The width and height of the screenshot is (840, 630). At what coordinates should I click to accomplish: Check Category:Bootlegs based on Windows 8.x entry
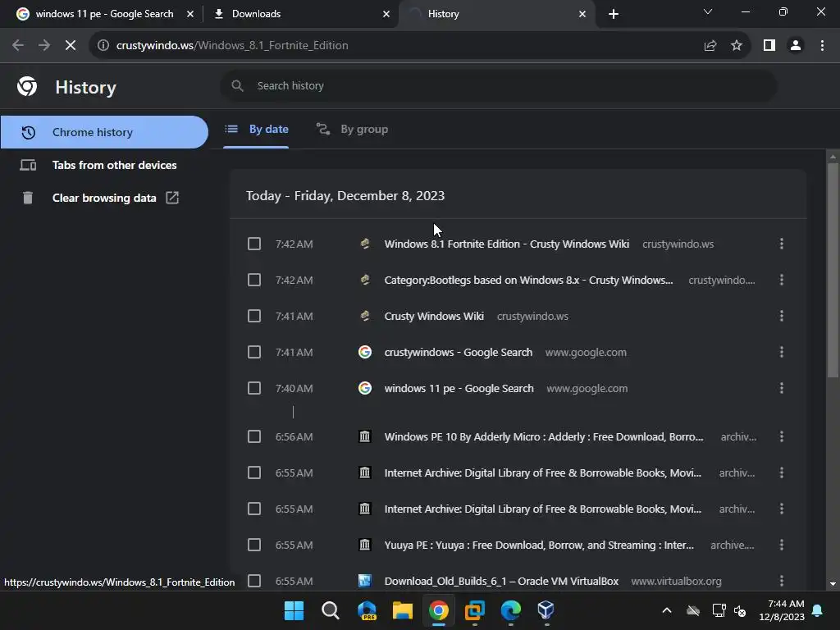(254, 280)
